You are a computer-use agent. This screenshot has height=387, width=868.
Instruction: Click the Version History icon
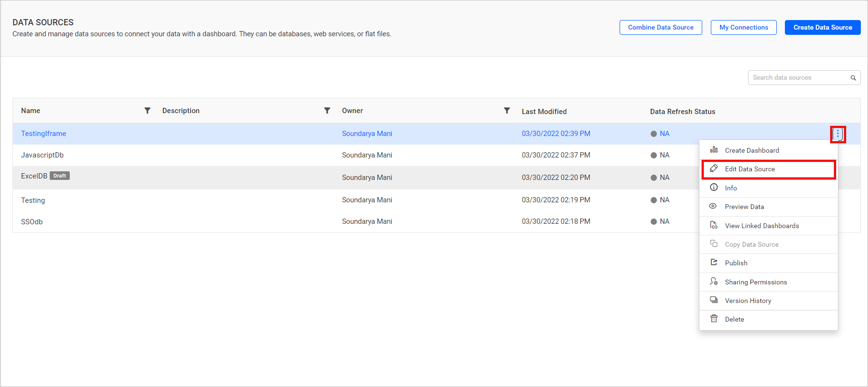point(714,300)
